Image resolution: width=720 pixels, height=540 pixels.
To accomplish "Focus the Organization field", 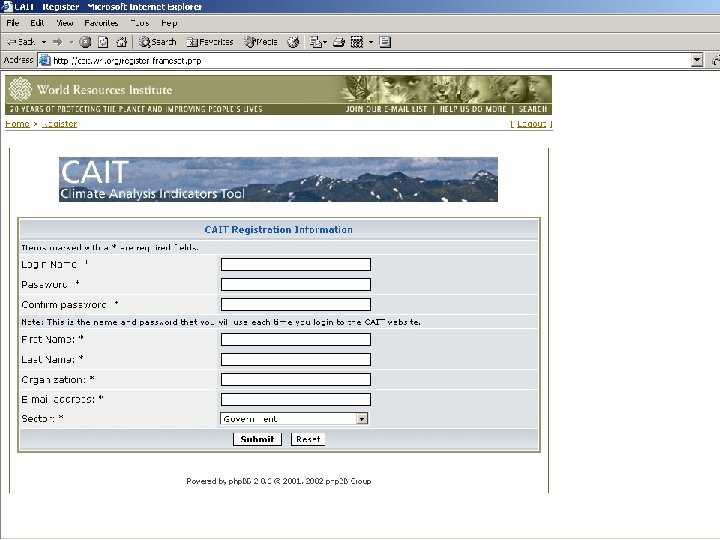I will point(296,379).
